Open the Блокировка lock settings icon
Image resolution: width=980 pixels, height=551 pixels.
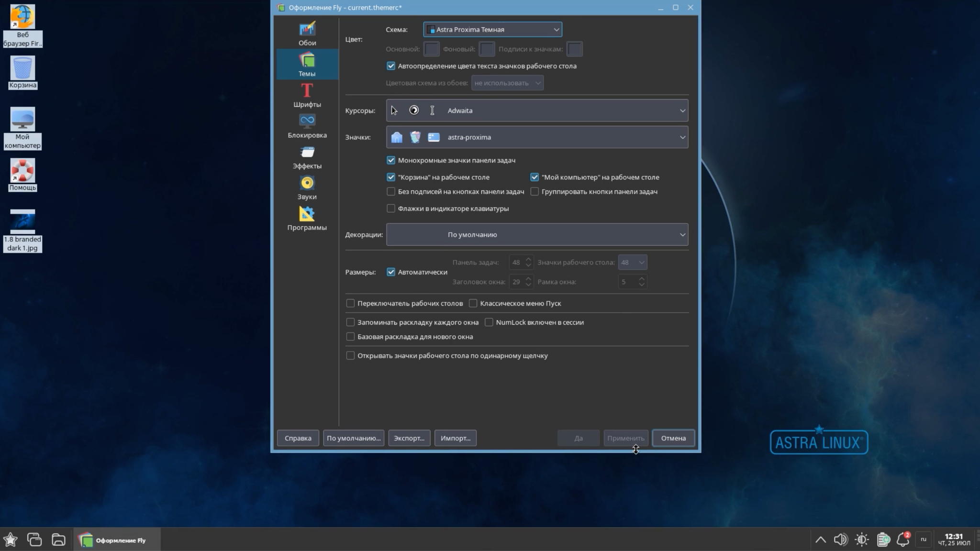coord(307,121)
